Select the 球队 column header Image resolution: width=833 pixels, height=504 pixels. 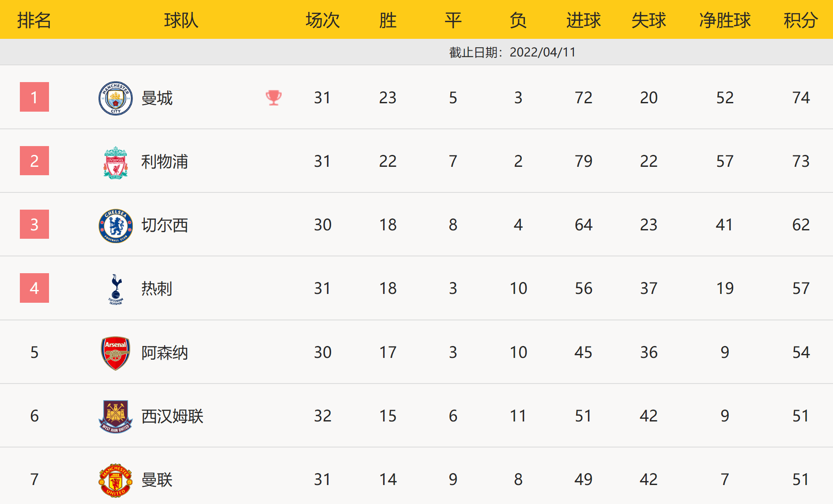tap(181, 20)
